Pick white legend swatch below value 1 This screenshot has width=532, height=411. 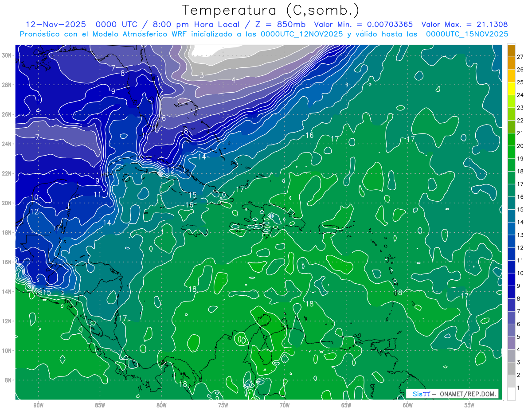pyautogui.click(x=511, y=394)
